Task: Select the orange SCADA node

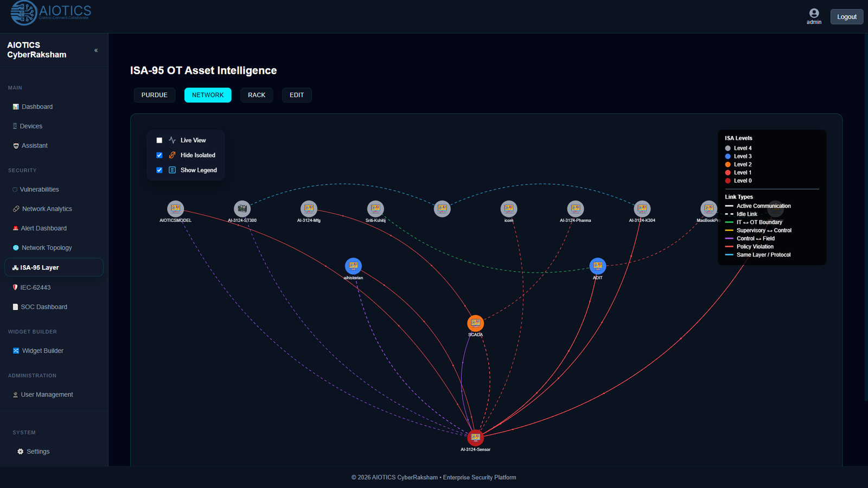Action: (x=476, y=323)
